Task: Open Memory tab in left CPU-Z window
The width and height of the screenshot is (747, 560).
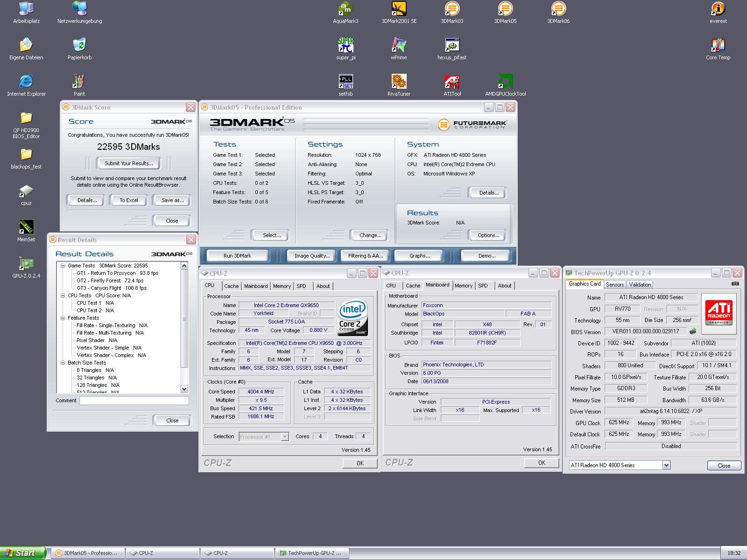Action: pos(282,286)
